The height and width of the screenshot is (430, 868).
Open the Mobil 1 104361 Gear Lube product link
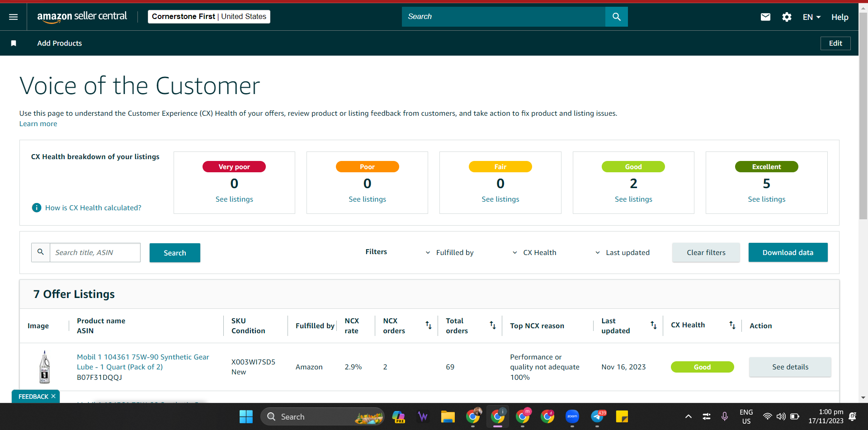(x=143, y=362)
